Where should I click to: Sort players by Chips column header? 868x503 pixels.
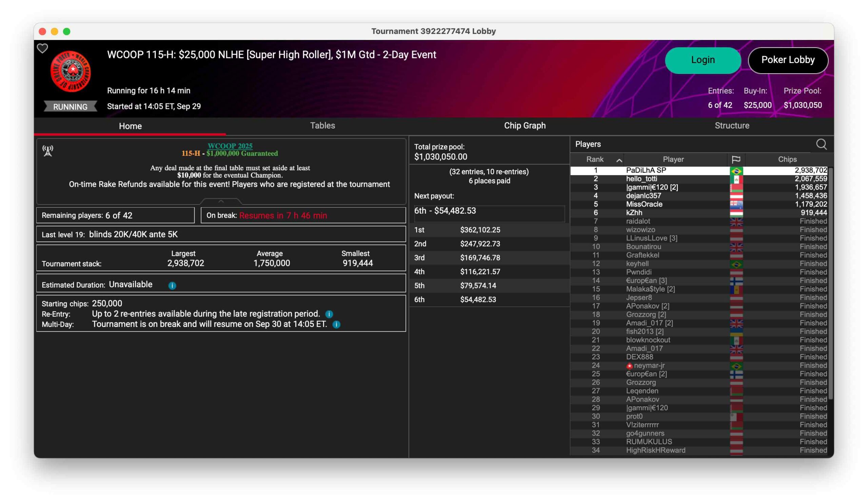[x=787, y=159]
